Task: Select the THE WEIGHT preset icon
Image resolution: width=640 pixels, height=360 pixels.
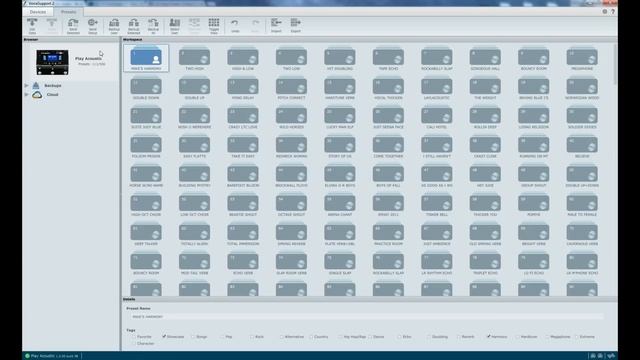Action: point(485,86)
